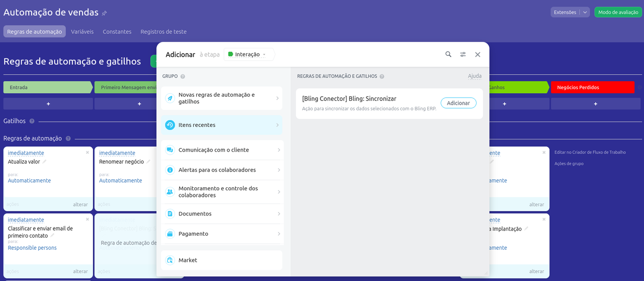Viewport: 644px width, 281px height.
Task: Click the rocket icon for new automation rules
Action: tap(170, 98)
